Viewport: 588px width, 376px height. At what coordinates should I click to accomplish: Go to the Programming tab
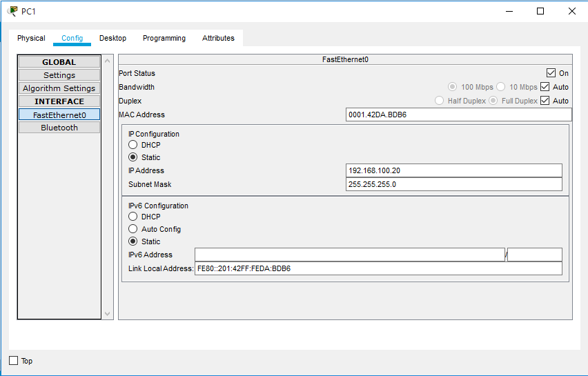pyautogui.click(x=164, y=39)
